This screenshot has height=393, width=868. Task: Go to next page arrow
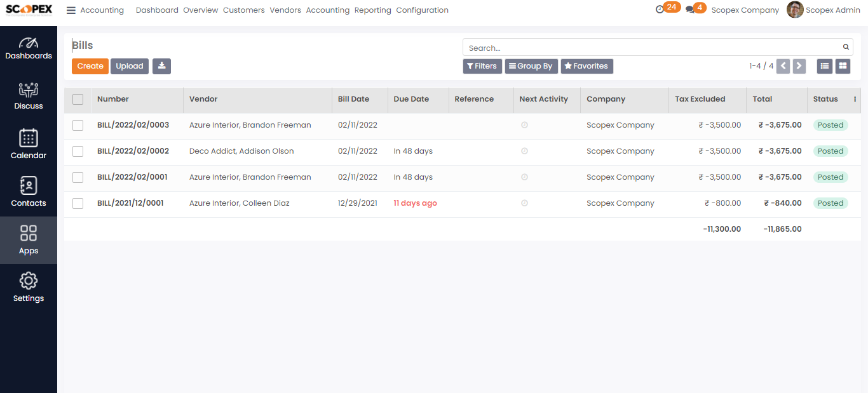click(799, 66)
